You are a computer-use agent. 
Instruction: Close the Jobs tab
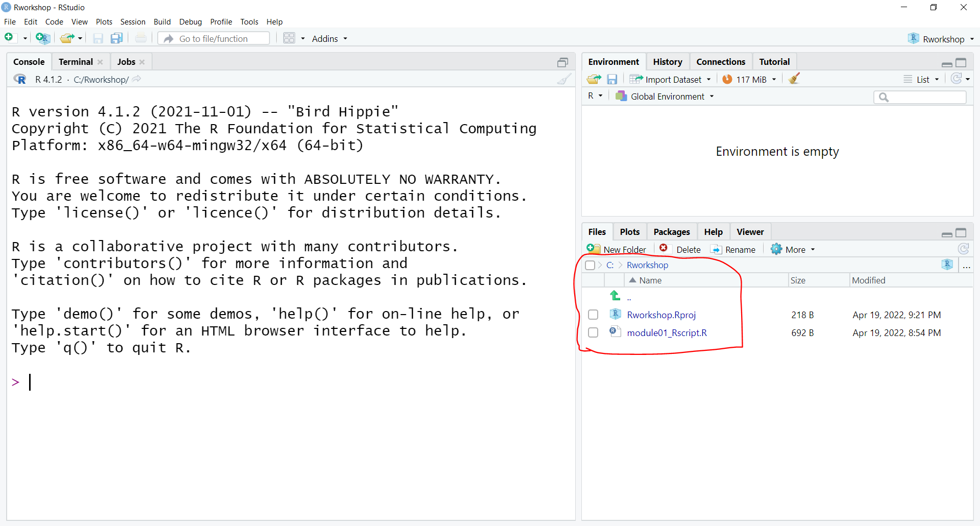coord(142,62)
